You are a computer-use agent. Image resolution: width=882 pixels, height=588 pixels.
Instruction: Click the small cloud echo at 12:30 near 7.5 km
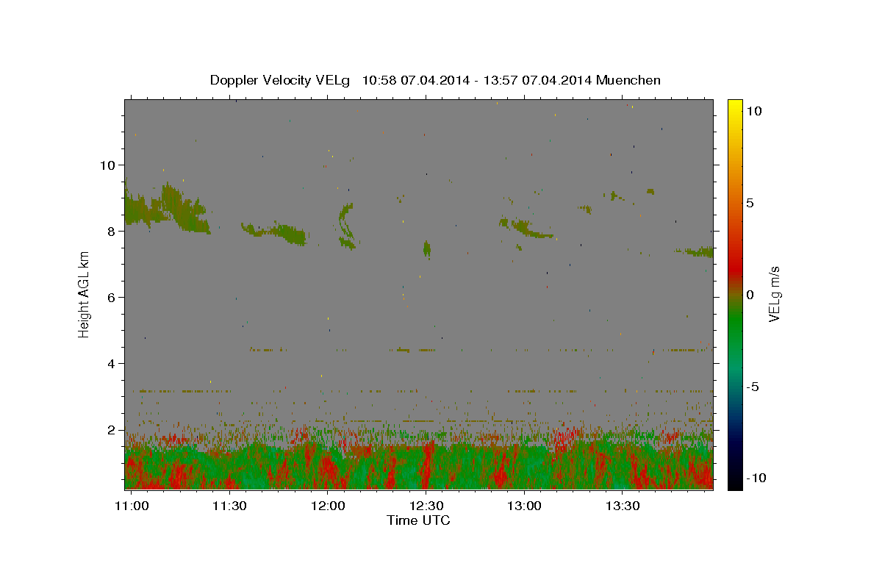426,249
